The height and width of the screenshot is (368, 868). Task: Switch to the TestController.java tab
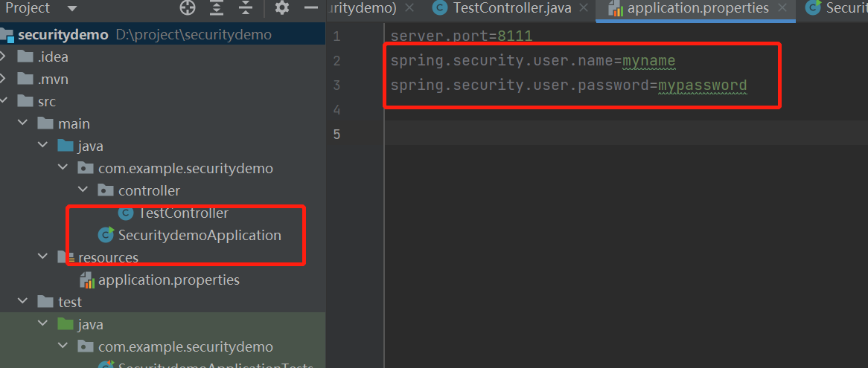(x=511, y=8)
